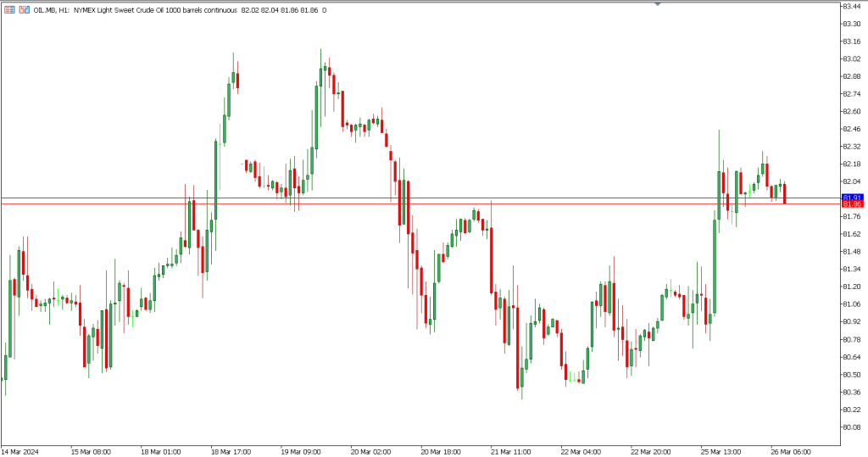
Task: Click the 21 Mar 11:00 time label
Action: tap(510, 452)
